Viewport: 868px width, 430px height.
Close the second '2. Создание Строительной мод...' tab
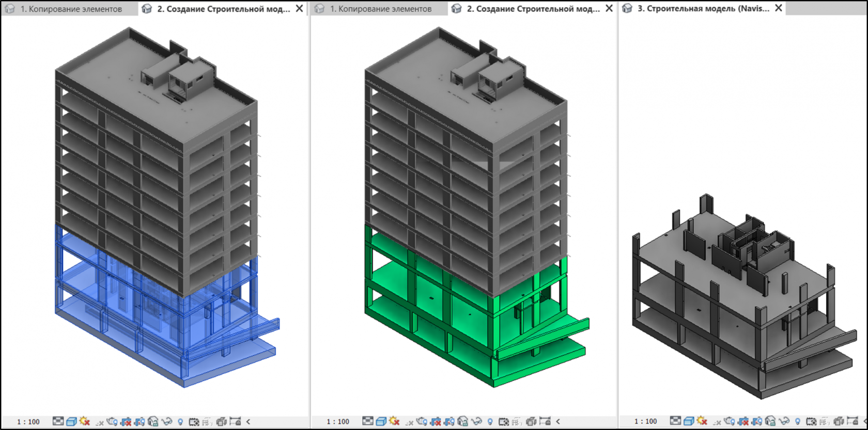(609, 8)
